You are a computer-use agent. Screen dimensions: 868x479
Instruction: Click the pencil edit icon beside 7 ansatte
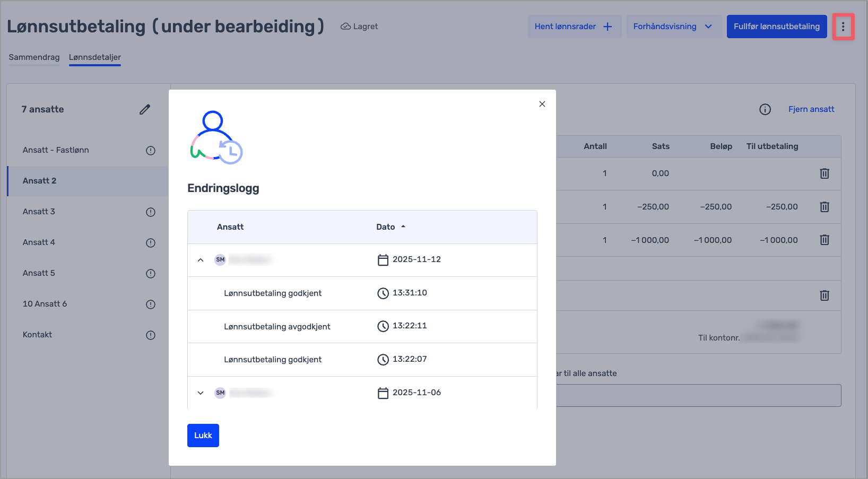pyautogui.click(x=145, y=109)
